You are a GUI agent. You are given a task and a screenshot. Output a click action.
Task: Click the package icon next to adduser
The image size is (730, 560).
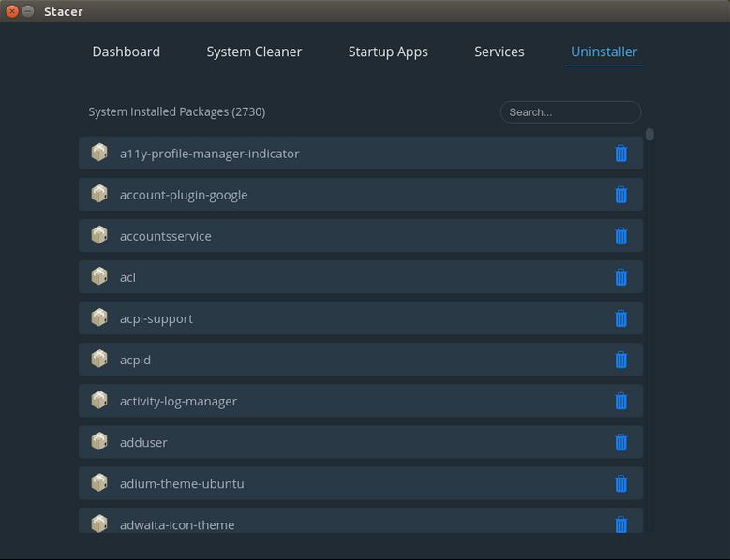pyautogui.click(x=99, y=441)
